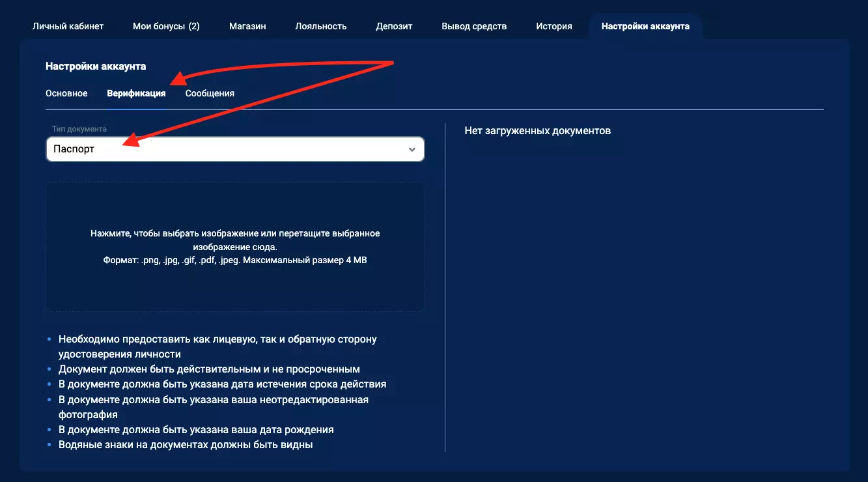Click upload area to choose an image
This screenshot has height=482, width=868.
(x=234, y=247)
